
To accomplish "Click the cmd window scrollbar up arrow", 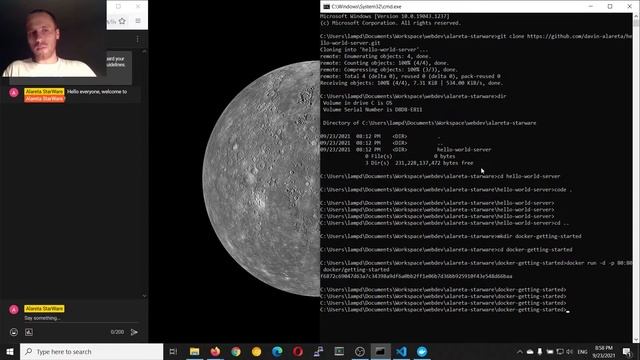I will (636, 17).
